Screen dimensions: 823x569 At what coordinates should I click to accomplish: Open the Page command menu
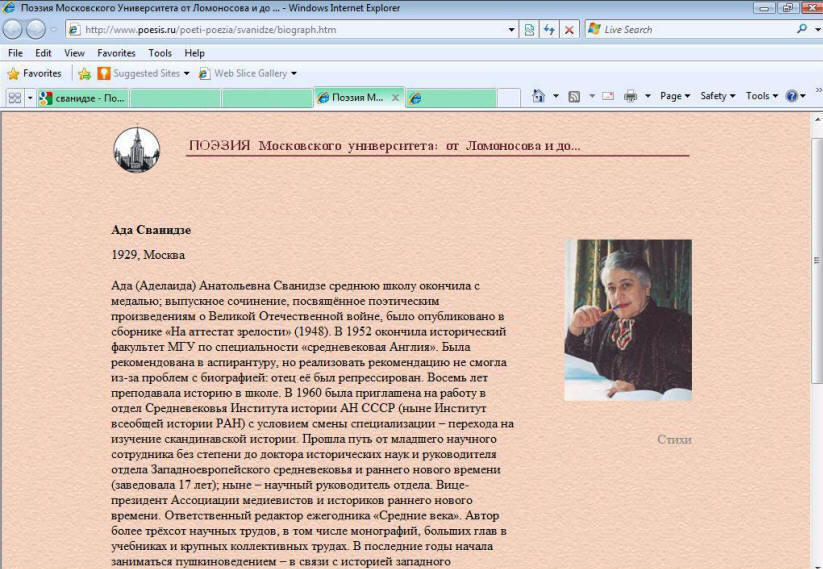point(674,96)
